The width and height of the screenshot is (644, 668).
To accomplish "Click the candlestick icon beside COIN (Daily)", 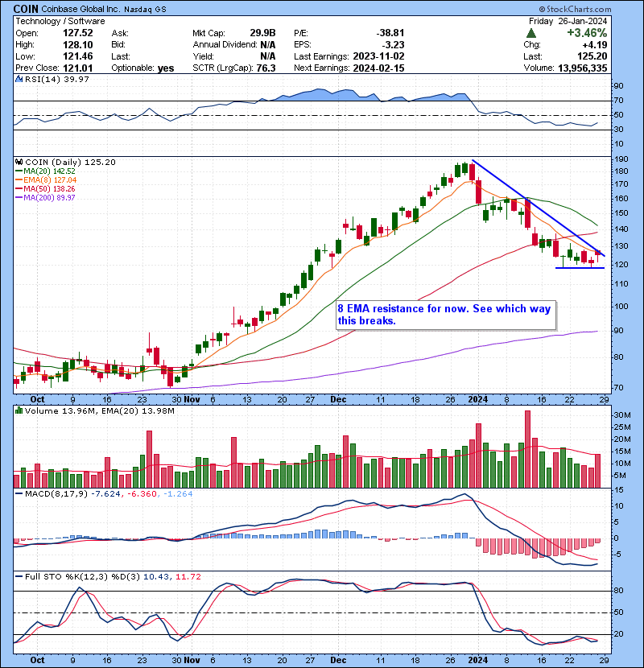I will (19, 163).
